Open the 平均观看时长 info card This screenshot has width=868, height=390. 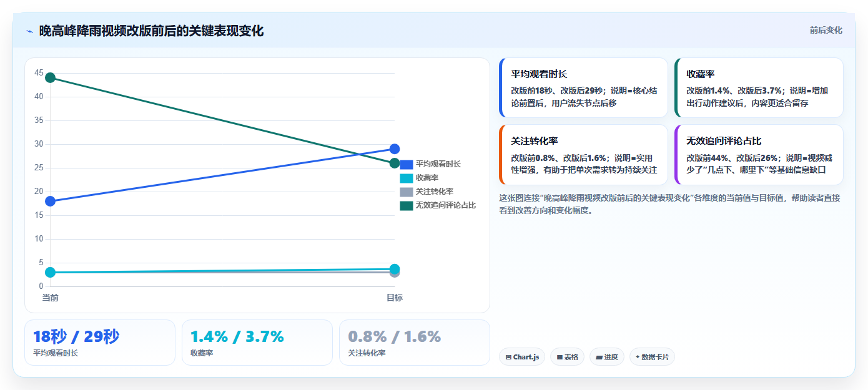(x=583, y=87)
